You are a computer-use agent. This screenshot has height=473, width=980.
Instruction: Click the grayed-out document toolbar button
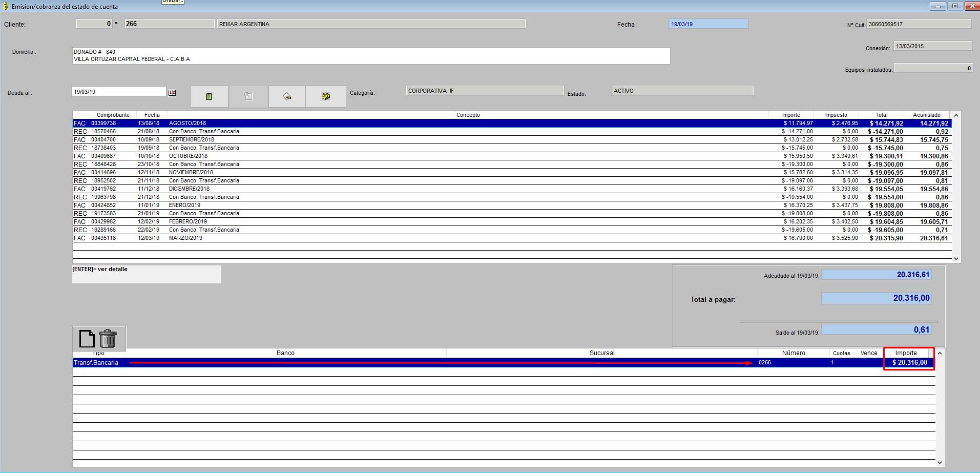click(x=248, y=96)
